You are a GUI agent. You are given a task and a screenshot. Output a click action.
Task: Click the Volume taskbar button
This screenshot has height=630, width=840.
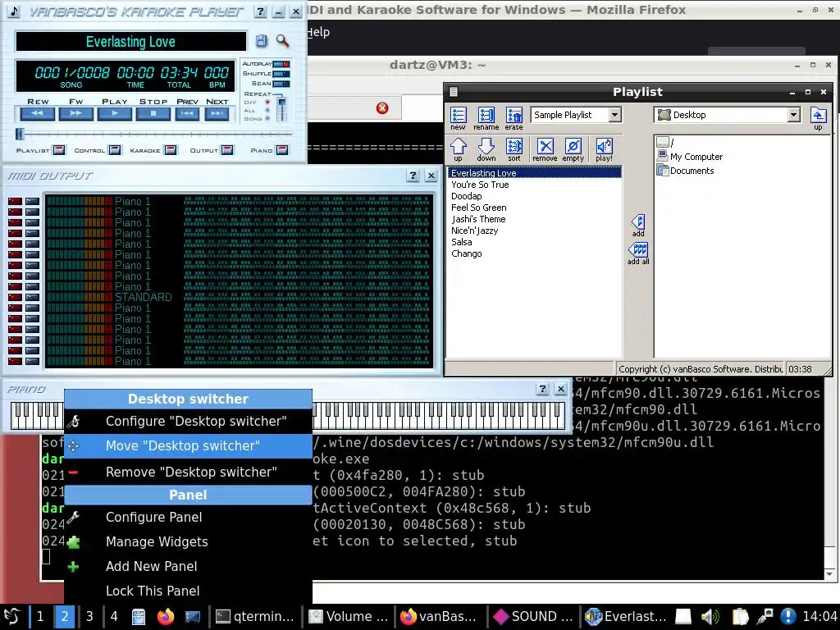tap(349, 617)
